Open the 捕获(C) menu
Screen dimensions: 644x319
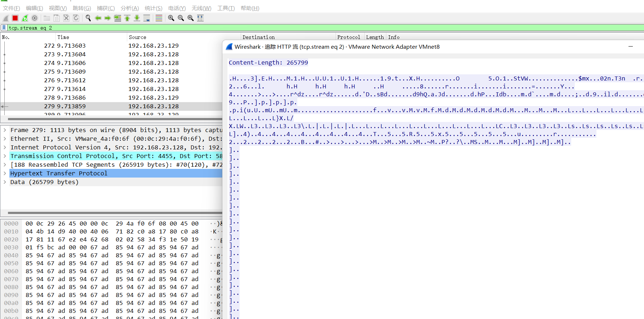tap(106, 8)
